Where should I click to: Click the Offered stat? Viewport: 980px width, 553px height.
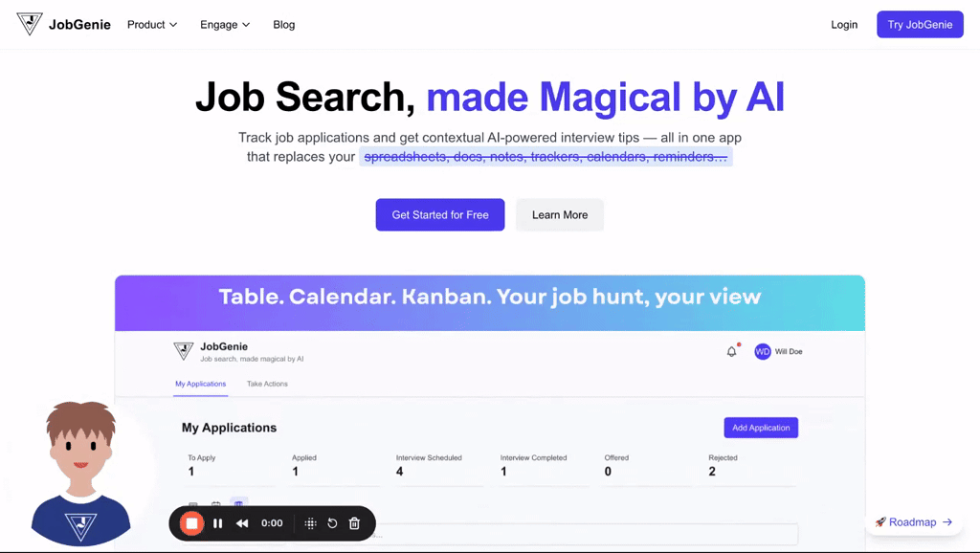click(x=648, y=467)
